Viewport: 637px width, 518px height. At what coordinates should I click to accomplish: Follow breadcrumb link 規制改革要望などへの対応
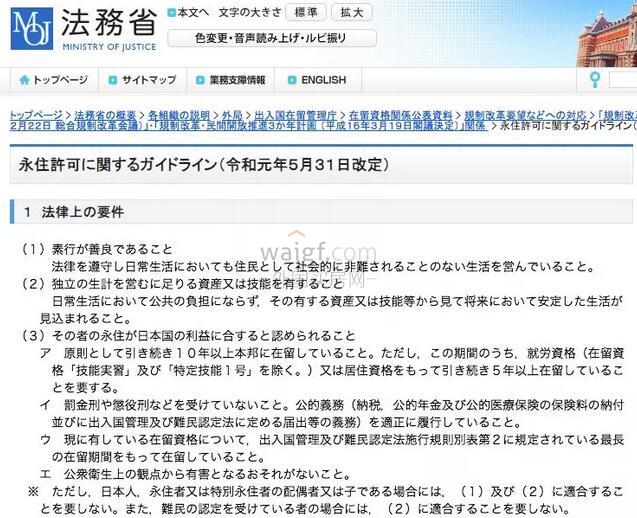525,115
